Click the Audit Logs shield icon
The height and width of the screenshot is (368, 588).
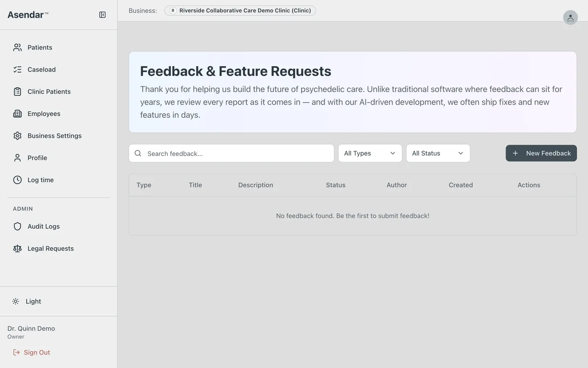17,226
